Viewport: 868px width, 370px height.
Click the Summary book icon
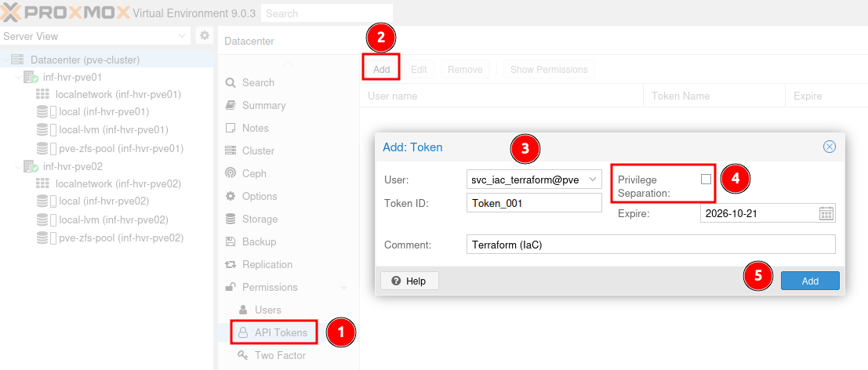[x=231, y=106]
